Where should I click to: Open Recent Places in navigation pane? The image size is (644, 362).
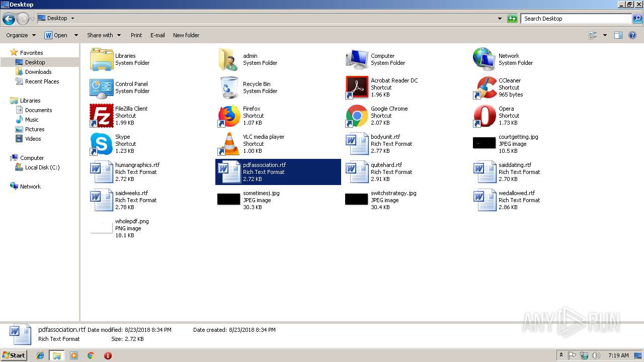42,81
